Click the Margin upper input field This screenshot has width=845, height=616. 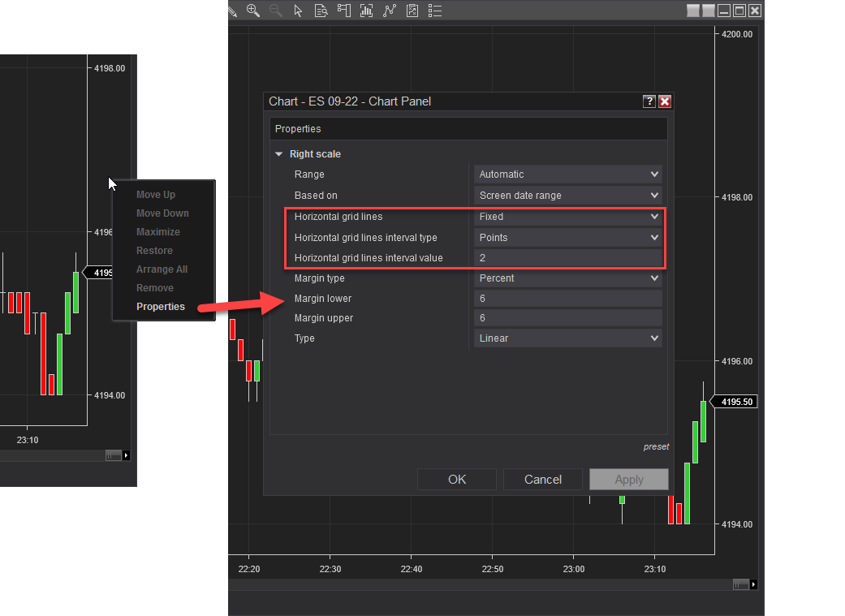click(568, 318)
